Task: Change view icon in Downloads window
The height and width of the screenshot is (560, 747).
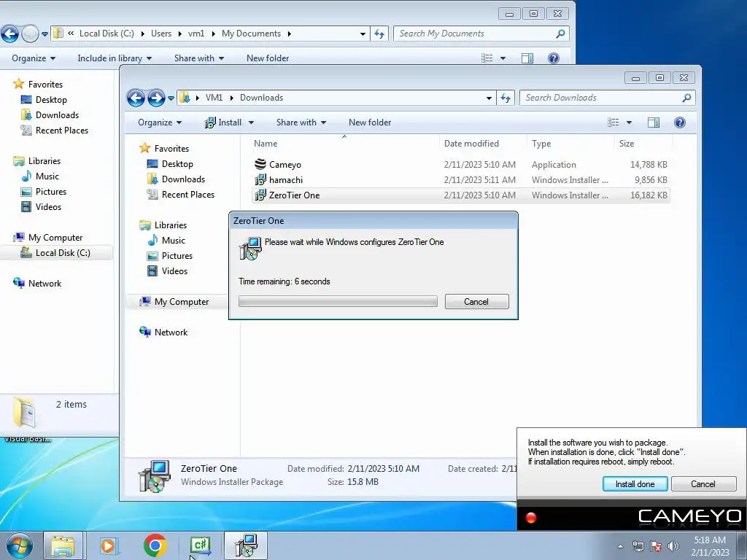Action: click(x=613, y=122)
